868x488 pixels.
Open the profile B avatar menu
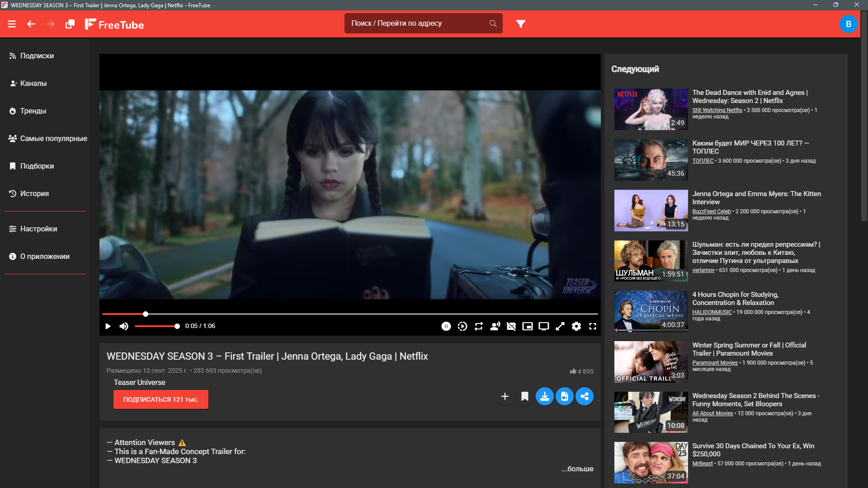[x=848, y=24]
